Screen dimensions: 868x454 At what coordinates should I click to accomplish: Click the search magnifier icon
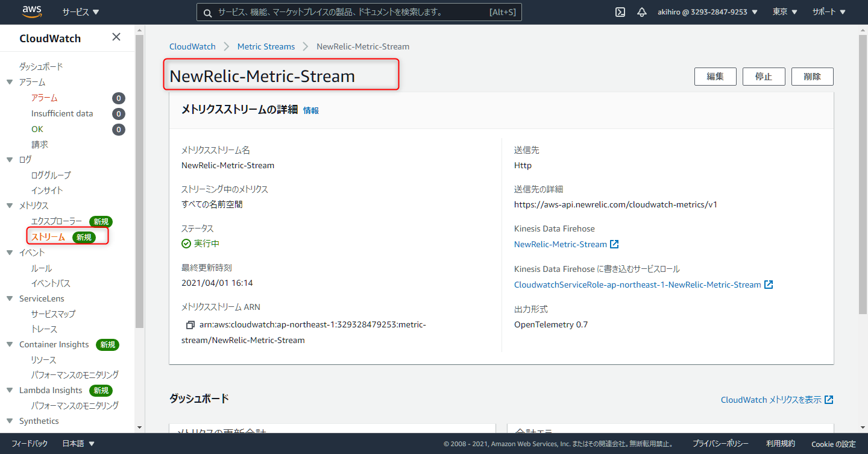[x=207, y=12]
